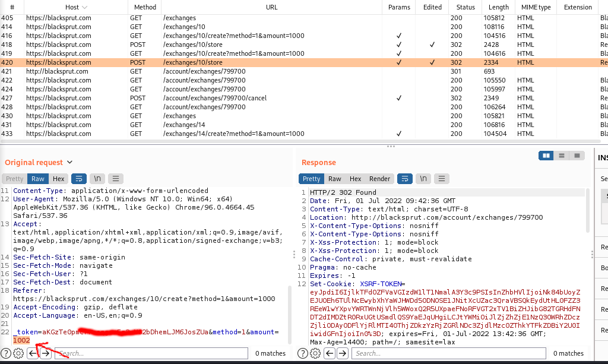Click the horizontal divider drag handle dots

click(391, 147)
